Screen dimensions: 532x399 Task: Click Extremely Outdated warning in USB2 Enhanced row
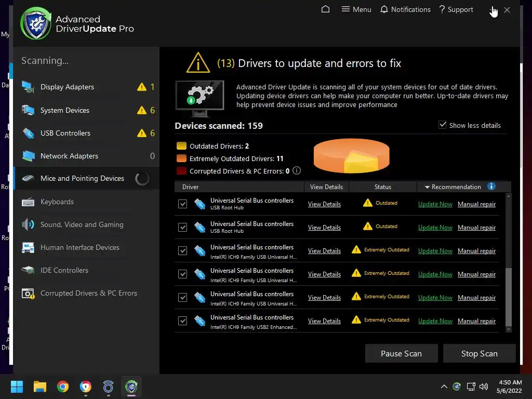(356, 320)
